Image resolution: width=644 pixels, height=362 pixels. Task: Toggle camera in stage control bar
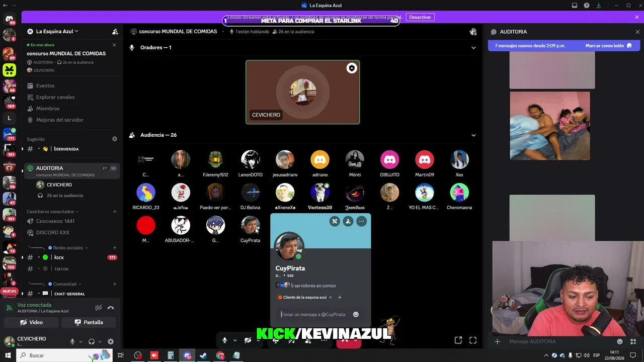[248, 340]
